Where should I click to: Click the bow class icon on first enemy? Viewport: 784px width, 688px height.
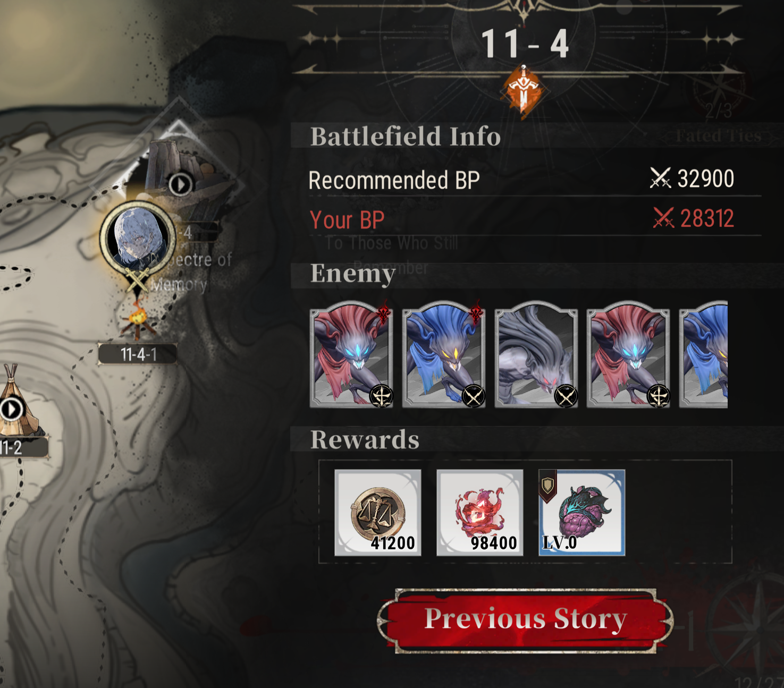(x=381, y=396)
